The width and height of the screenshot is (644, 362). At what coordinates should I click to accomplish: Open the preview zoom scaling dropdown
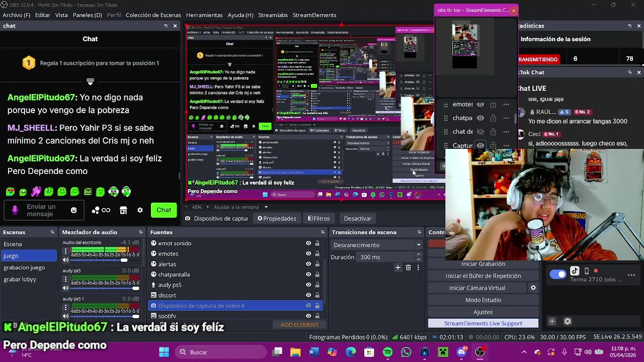coord(266,207)
